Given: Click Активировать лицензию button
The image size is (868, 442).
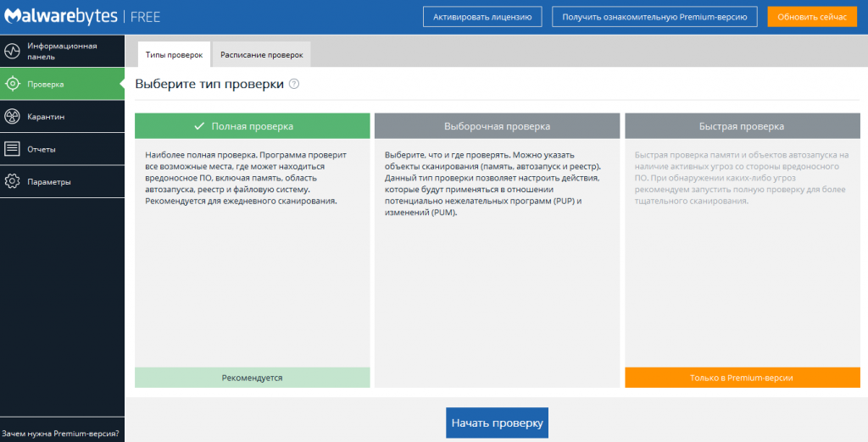Looking at the screenshot, I should [481, 17].
